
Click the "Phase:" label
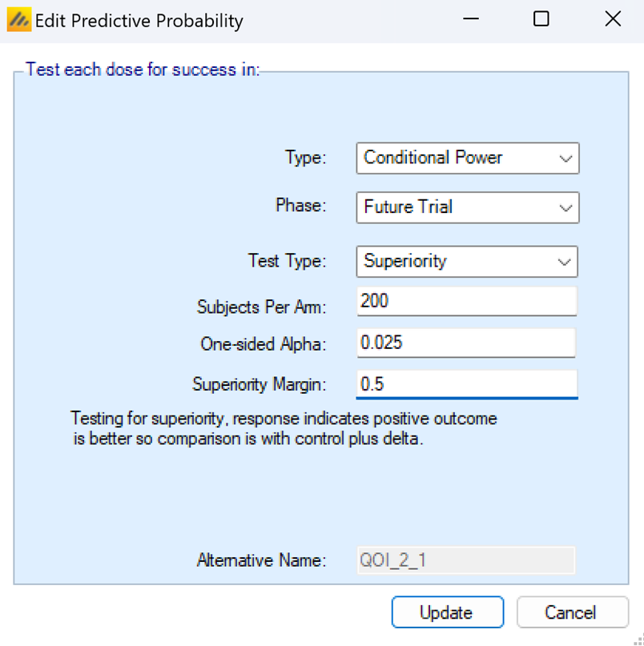tap(301, 206)
